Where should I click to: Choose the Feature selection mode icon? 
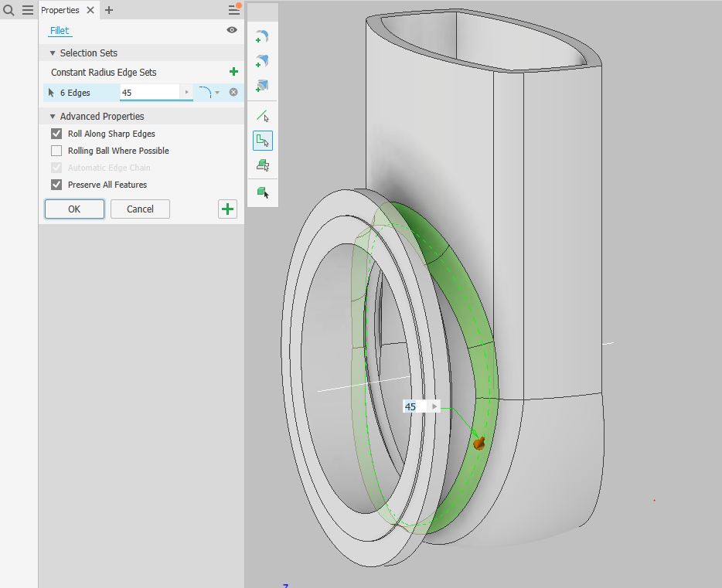pyautogui.click(x=262, y=165)
